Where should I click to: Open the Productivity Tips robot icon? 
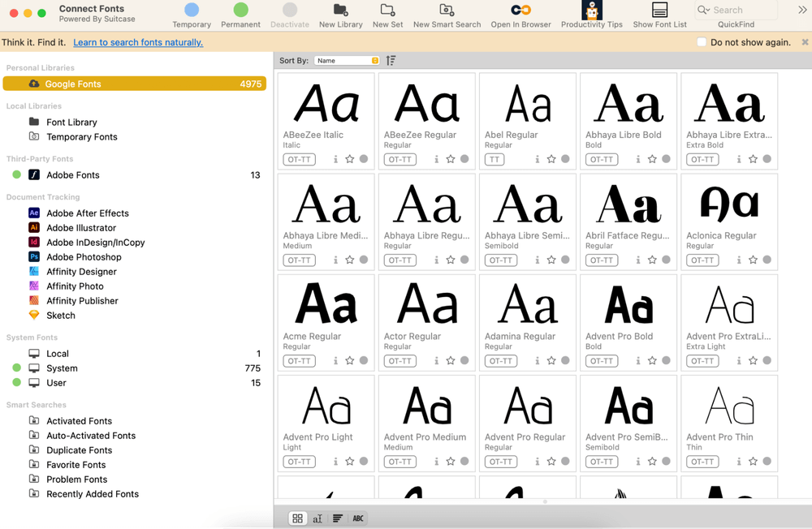click(592, 11)
